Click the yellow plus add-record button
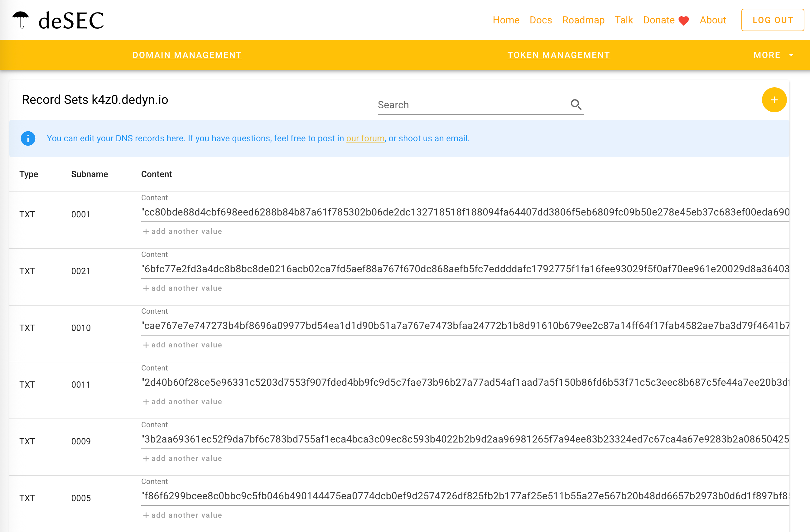810x532 pixels. tap(774, 100)
